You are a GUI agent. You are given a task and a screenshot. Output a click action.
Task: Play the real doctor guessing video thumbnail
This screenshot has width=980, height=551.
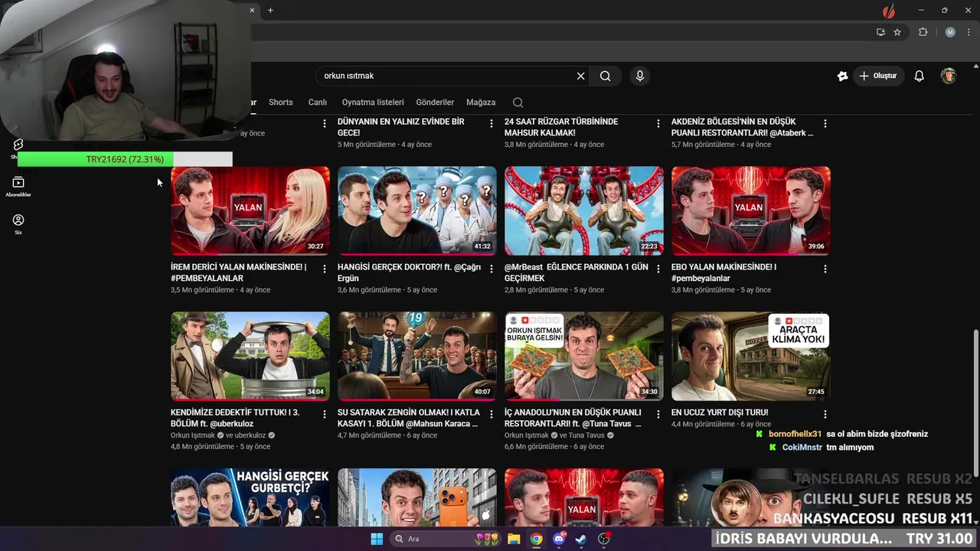pos(417,210)
